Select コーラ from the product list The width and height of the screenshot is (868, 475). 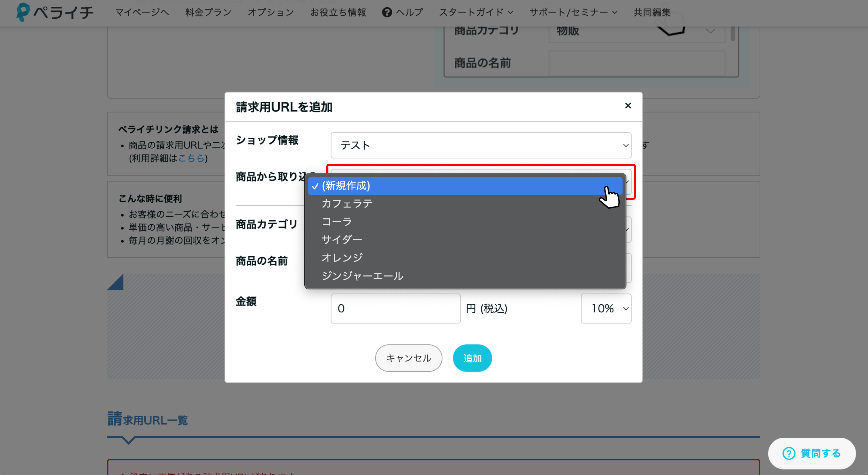465,221
